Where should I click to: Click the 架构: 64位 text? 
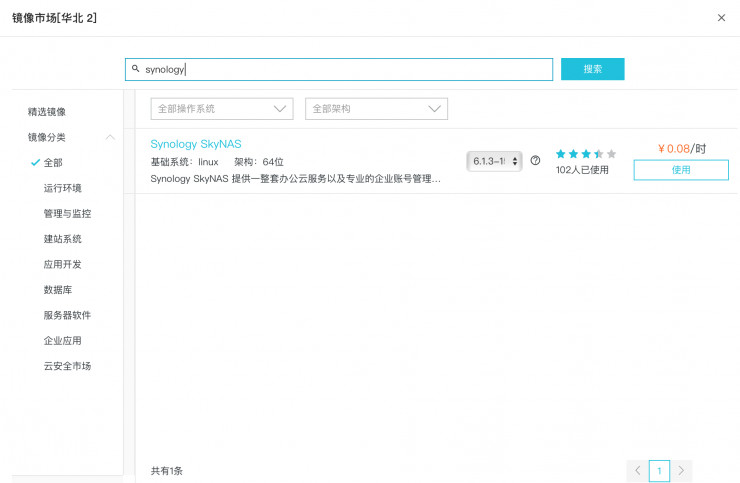point(259,162)
